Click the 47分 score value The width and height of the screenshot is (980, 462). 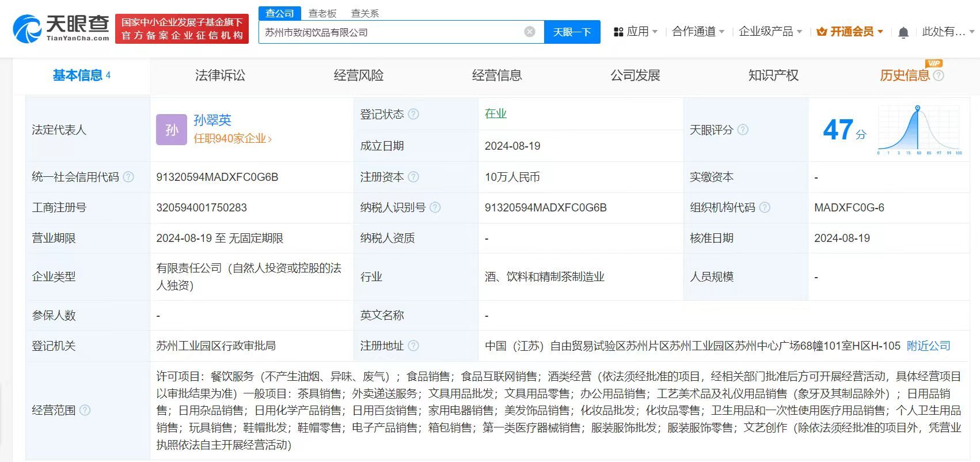(x=844, y=130)
